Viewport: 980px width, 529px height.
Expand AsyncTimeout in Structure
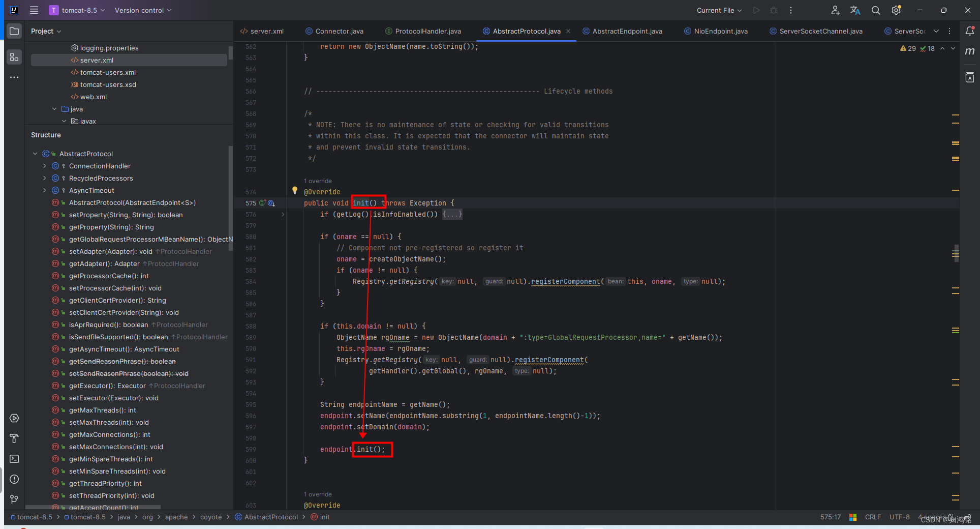tap(45, 190)
